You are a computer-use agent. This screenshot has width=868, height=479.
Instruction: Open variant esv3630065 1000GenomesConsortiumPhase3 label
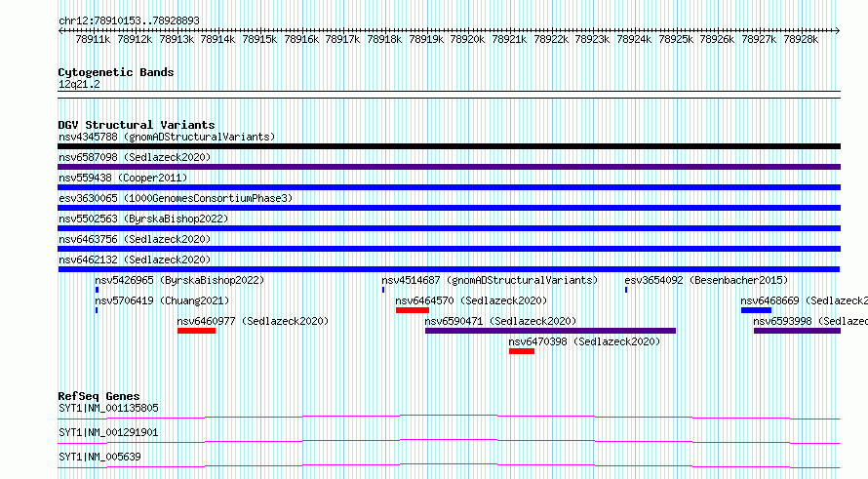(x=176, y=198)
